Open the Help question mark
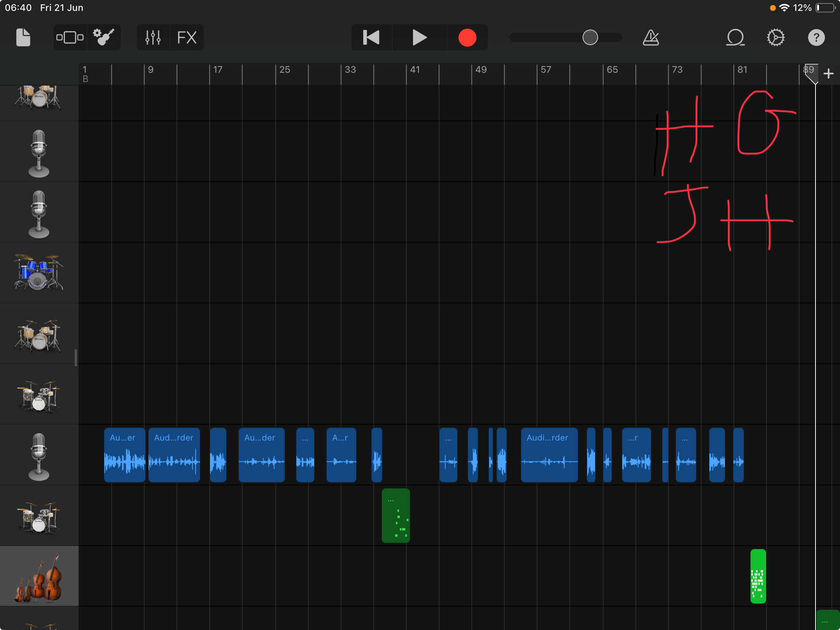The height and width of the screenshot is (630, 840). point(816,38)
